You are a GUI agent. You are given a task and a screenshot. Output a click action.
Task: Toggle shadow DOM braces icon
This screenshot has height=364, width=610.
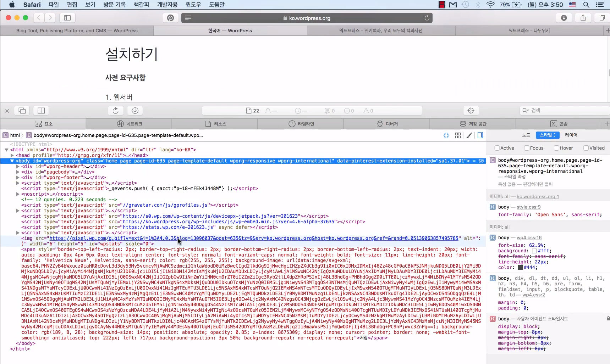(446, 135)
